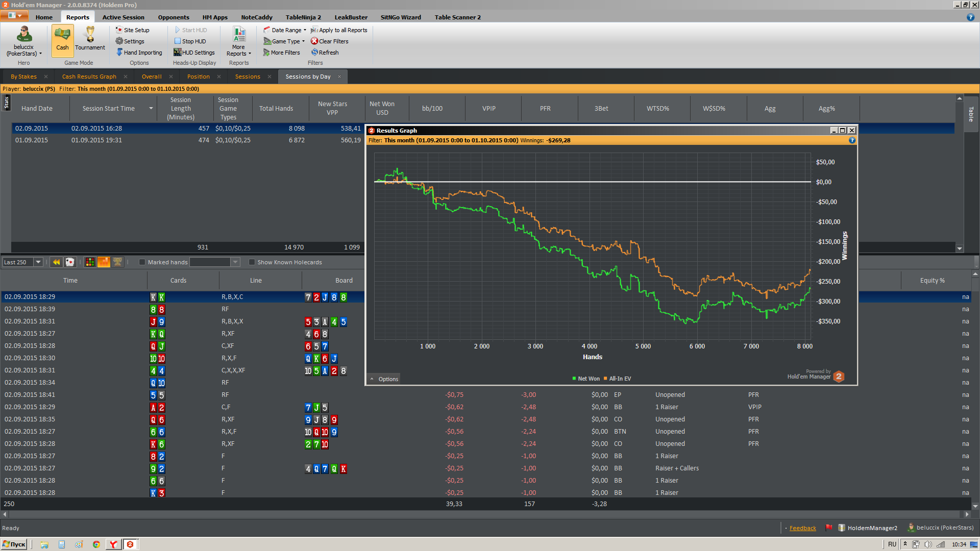Screen dimensions: 980x551
Task: Expand the Options panel in Results Graph
Action: point(384,379)
